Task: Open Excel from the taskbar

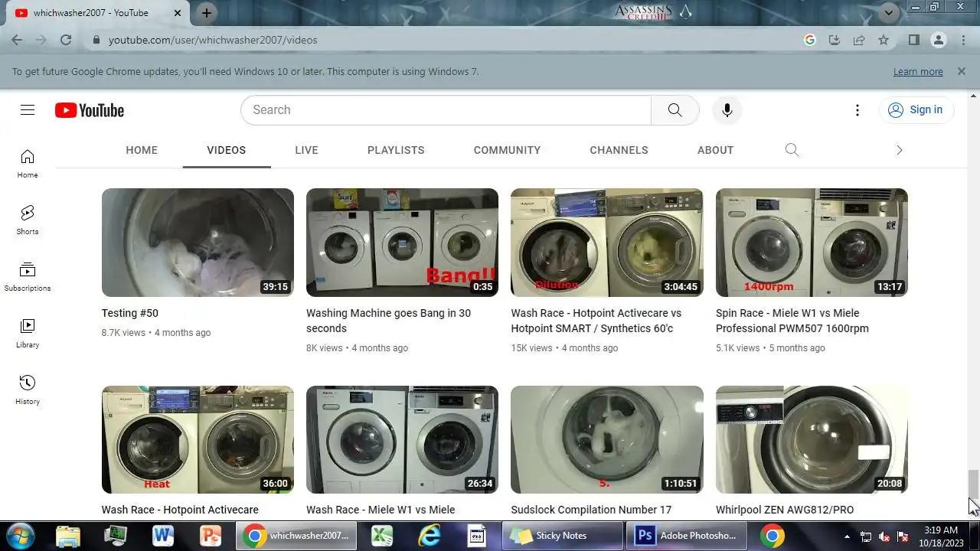Action: point(382,535)
